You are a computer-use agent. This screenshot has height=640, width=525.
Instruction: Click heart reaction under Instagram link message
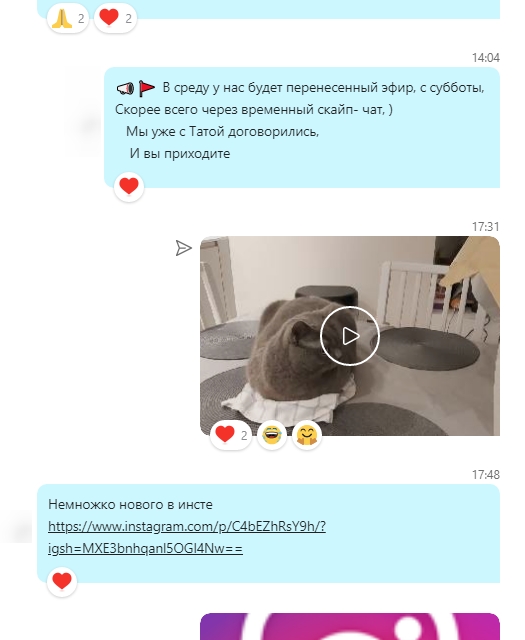62,582
